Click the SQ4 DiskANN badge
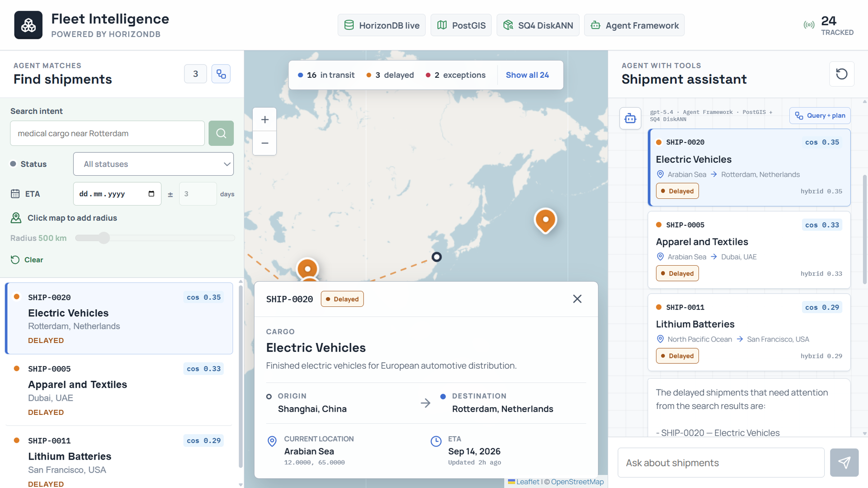868x488 pixels. 538,25
